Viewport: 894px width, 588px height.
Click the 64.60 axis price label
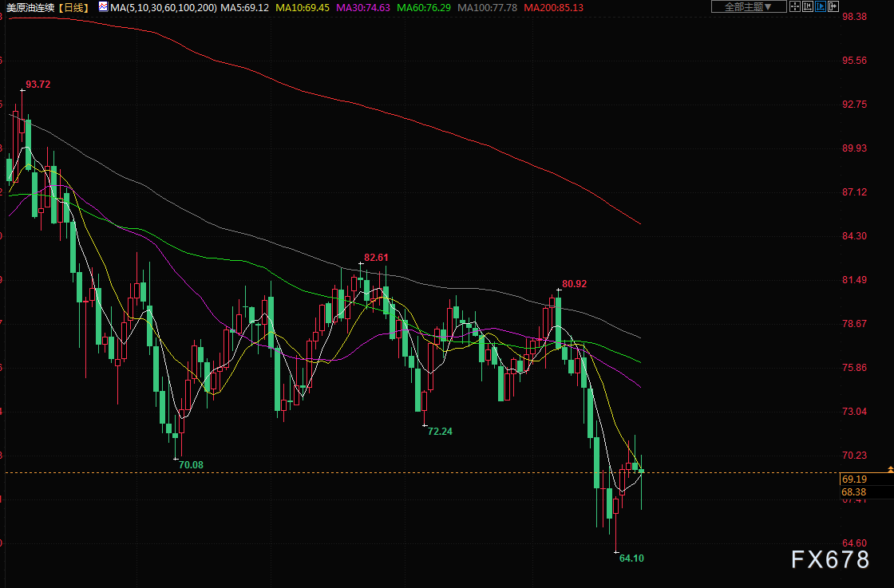tap(854, 543)
